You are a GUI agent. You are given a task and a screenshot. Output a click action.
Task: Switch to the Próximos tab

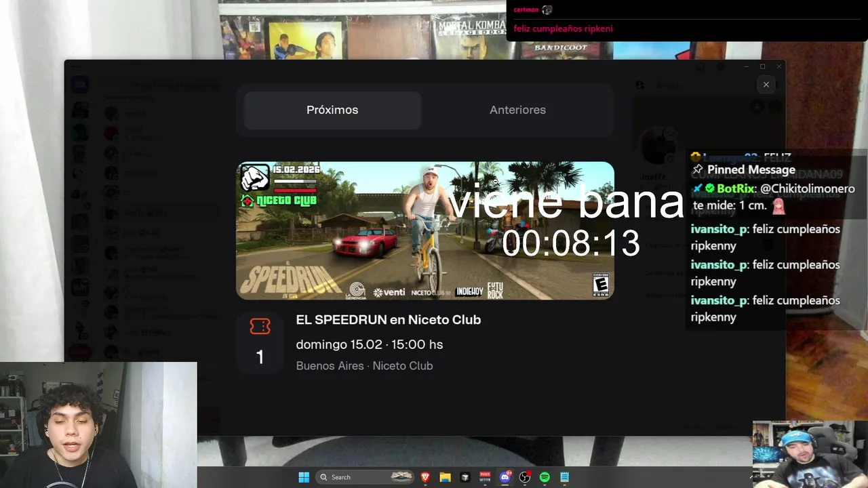332,110
